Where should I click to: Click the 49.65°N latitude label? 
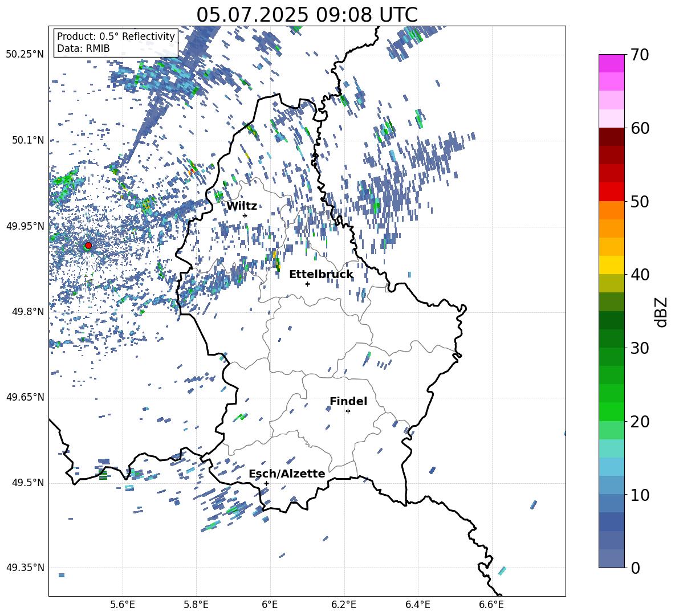pyautogui.click(x=25, y=397)
